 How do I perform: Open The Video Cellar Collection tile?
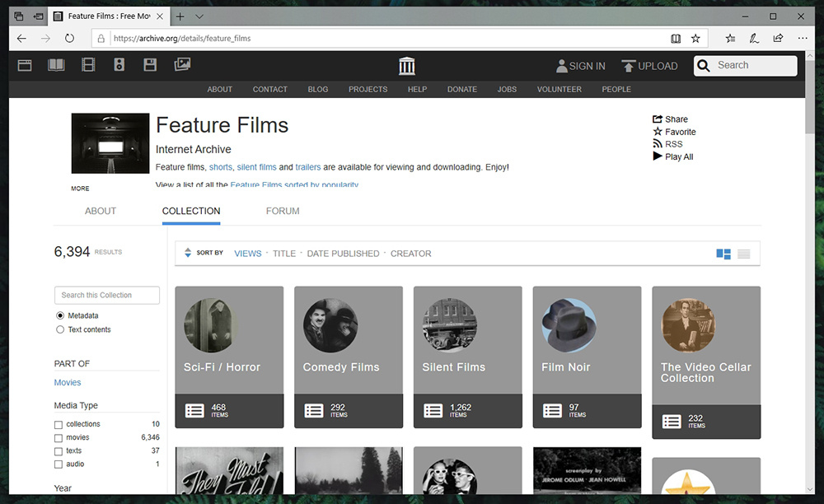point(706,362)
